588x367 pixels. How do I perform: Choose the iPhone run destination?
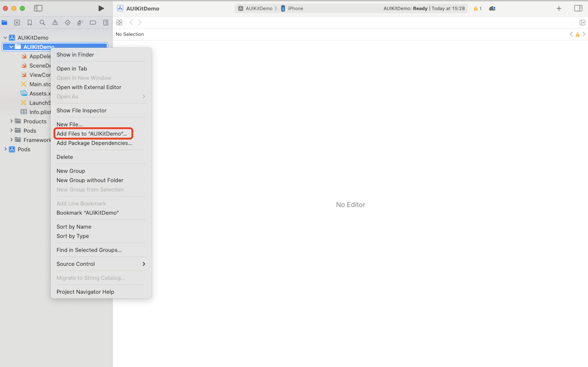coord(292,8)
